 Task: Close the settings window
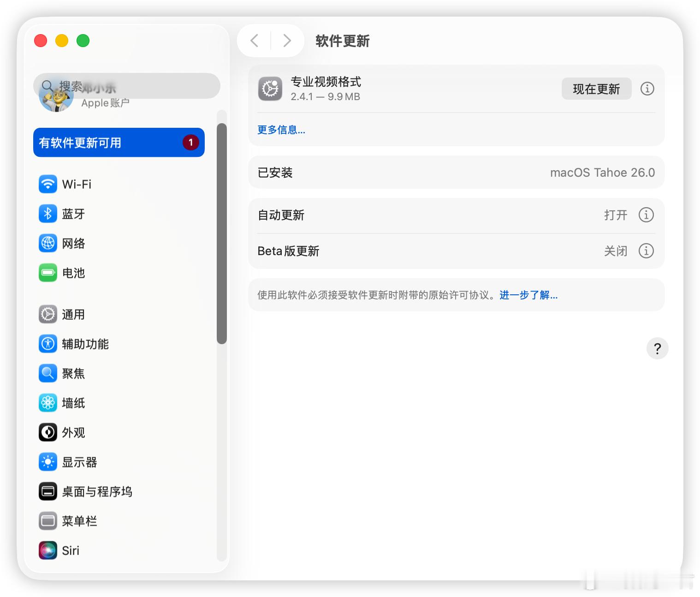pos(41,41)
